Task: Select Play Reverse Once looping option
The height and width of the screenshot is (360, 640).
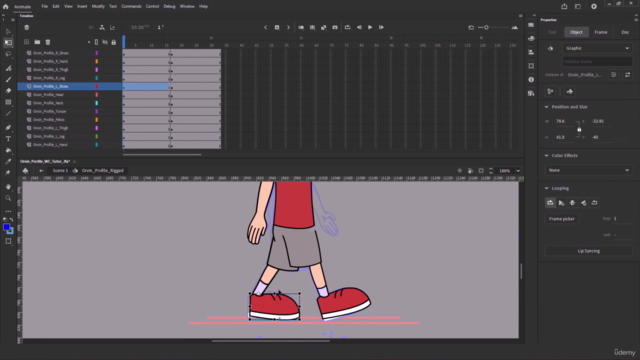Action: tap(584, 203)
